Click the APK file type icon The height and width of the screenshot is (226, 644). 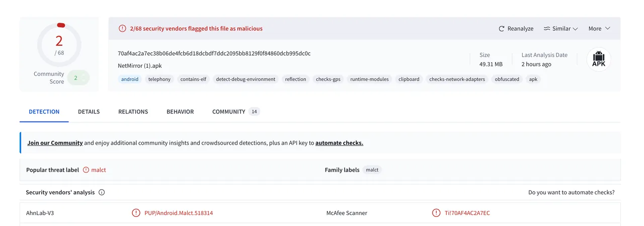pos(599,60)
